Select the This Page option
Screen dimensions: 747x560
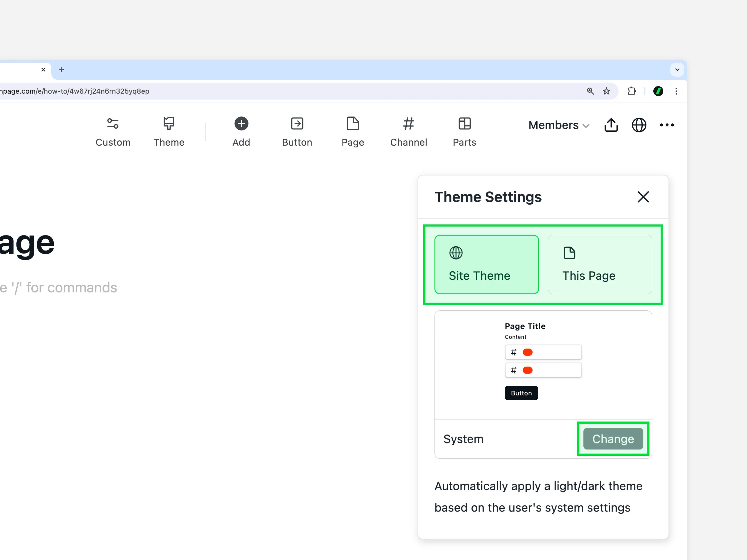point(600,265)
